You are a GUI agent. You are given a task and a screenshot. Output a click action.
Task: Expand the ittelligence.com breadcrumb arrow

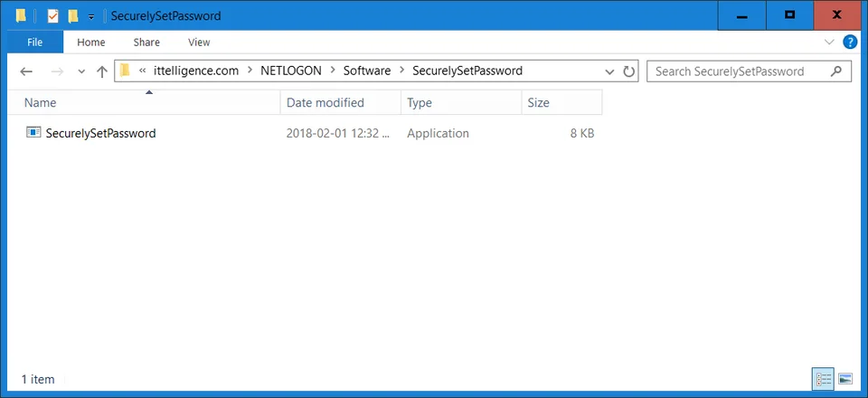point(250,71)
